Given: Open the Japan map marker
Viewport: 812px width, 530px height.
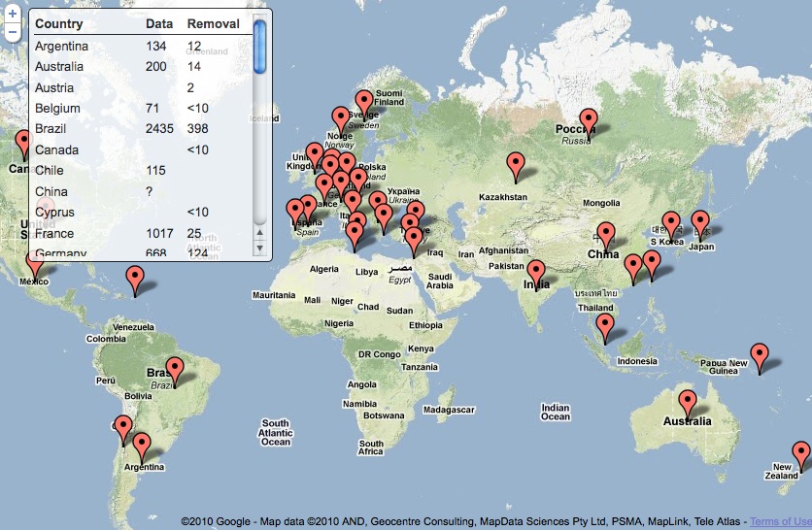Looking at the screenshot, I should (x=699, y=222).
